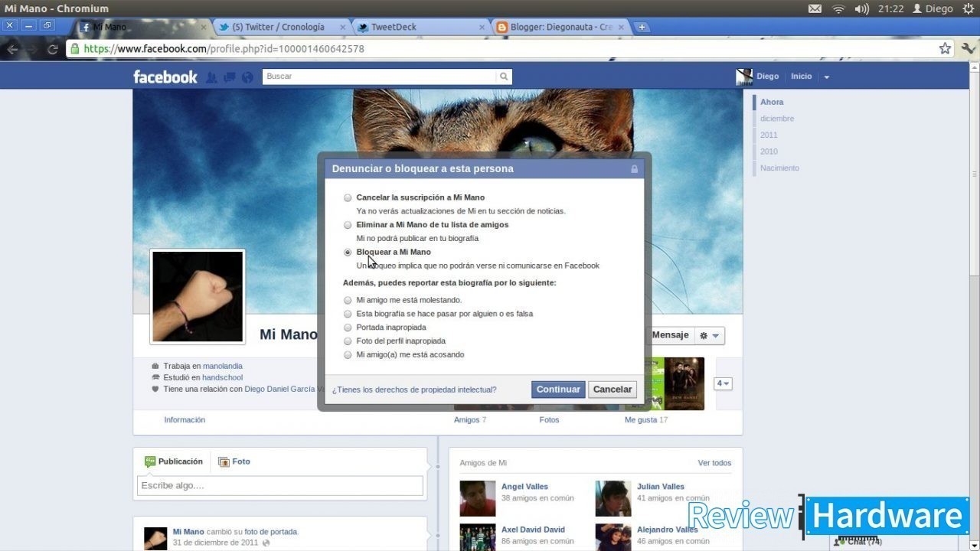The image size is (980, 551).
Task: Click the Mensaje button
Action: (670, 335)
